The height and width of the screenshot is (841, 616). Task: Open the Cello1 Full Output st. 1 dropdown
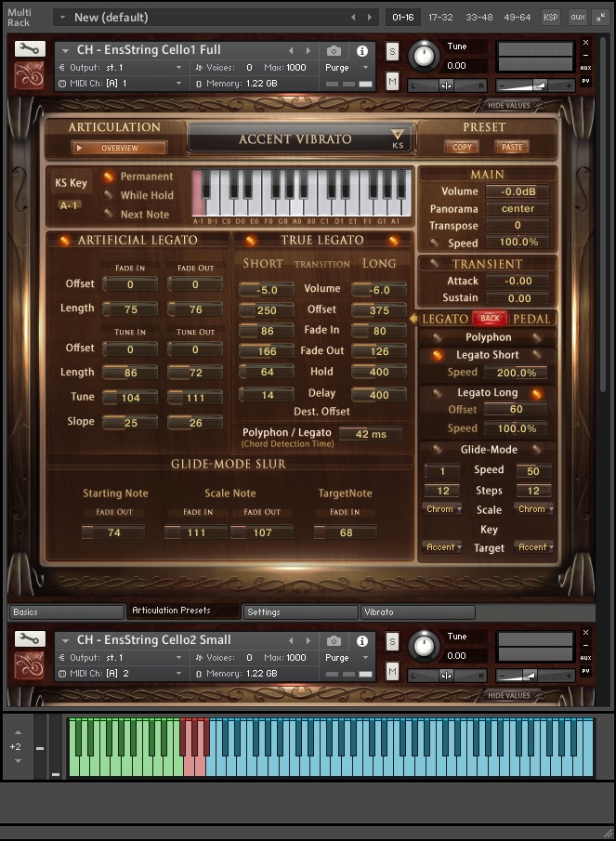(121, 68)
